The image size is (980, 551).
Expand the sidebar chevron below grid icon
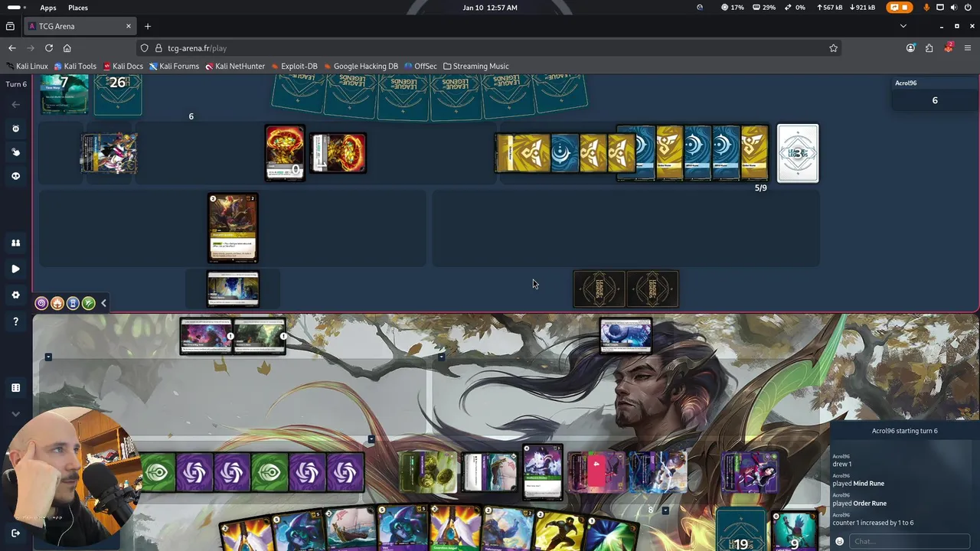(x=15, y=414)
